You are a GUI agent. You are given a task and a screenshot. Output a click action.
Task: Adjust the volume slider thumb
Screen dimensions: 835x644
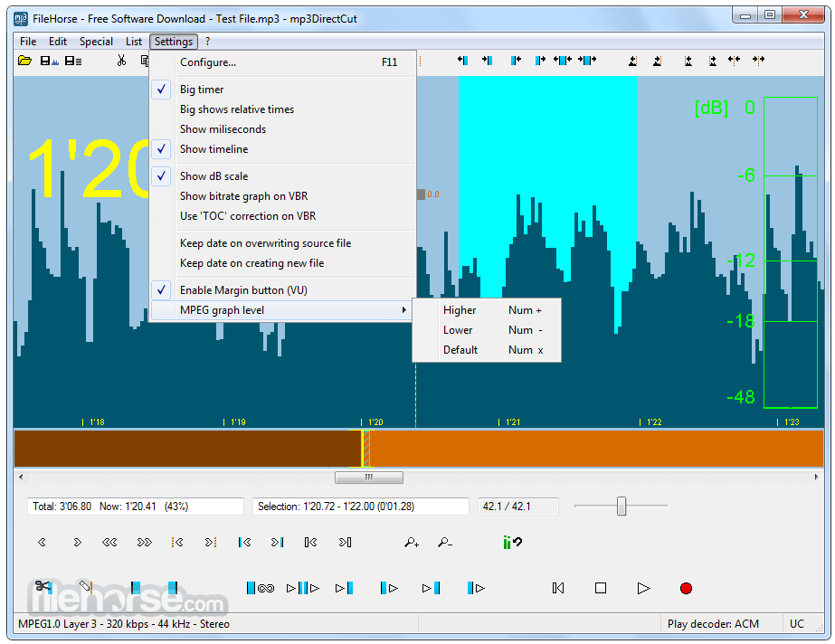pyautogui.click(x=621, y=507)
